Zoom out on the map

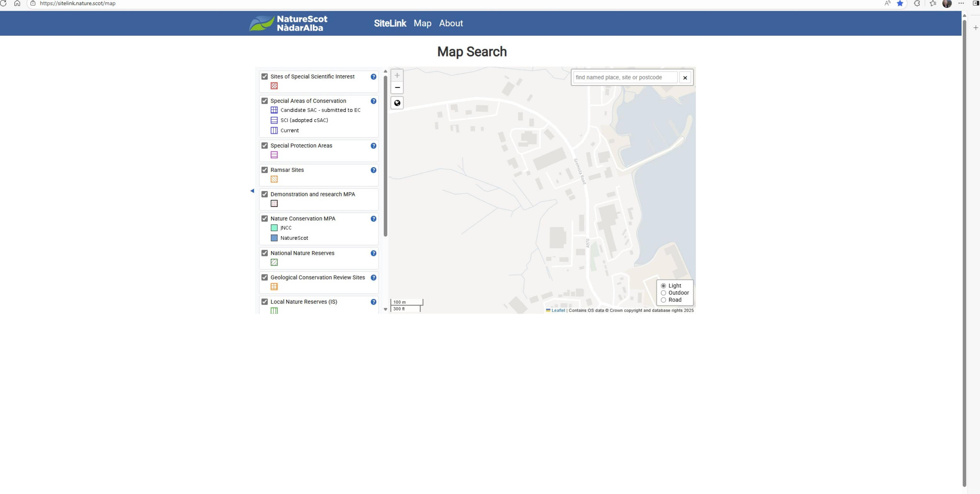(x=397, y=88)
